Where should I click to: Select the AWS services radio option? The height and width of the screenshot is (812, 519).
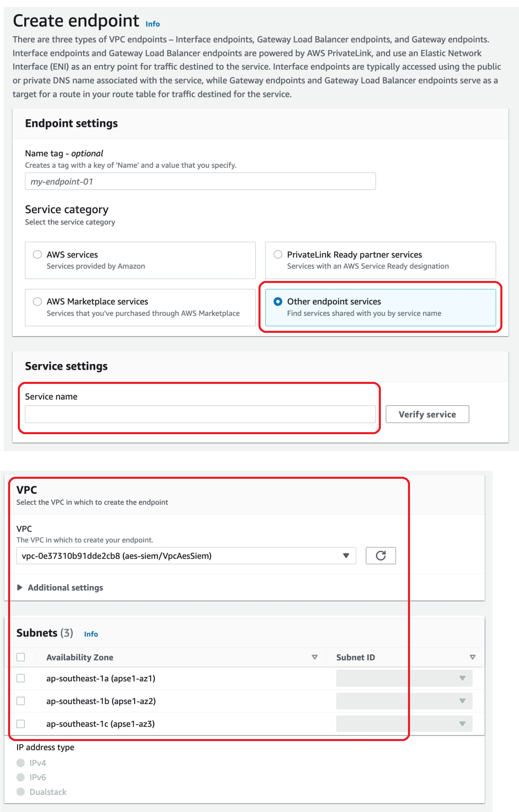pyautogui.click(x=38, y=255)
